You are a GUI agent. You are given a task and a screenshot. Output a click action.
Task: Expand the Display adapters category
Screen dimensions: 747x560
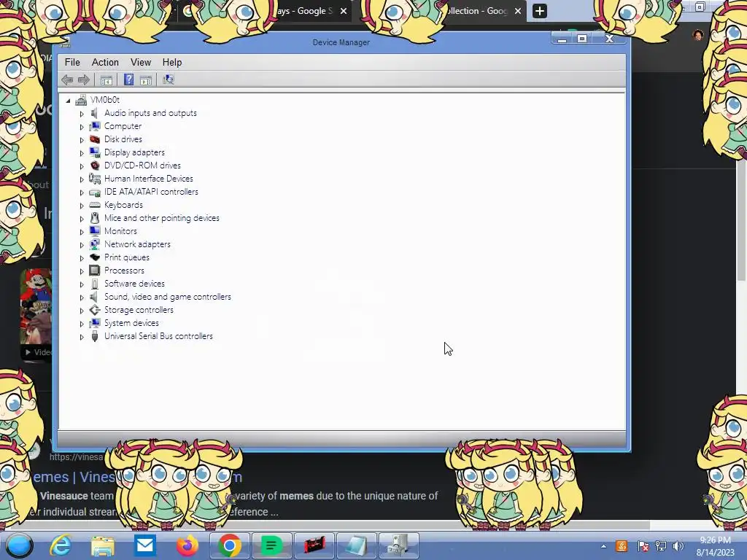tap(82, 153)
